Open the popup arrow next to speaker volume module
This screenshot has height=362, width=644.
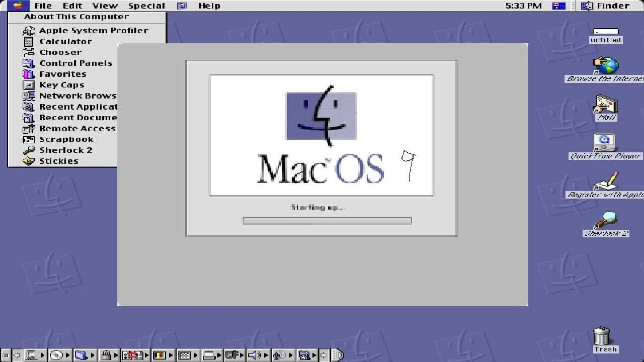tap(266, 355)
